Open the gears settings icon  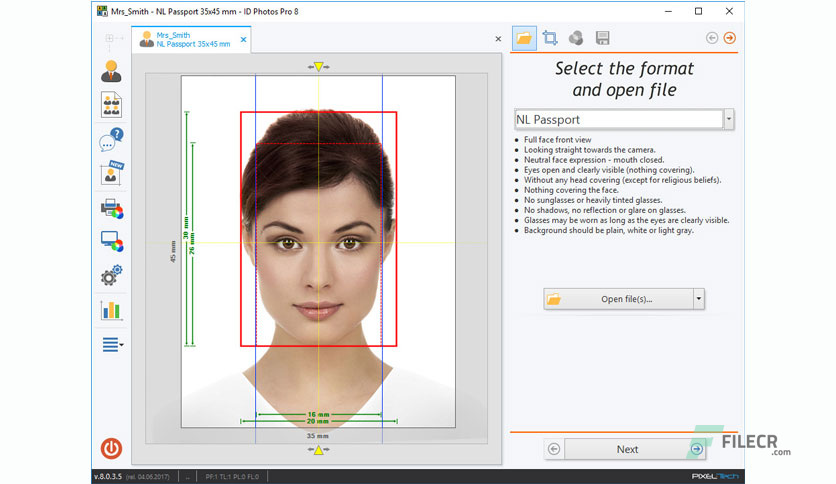click(111, 275)
